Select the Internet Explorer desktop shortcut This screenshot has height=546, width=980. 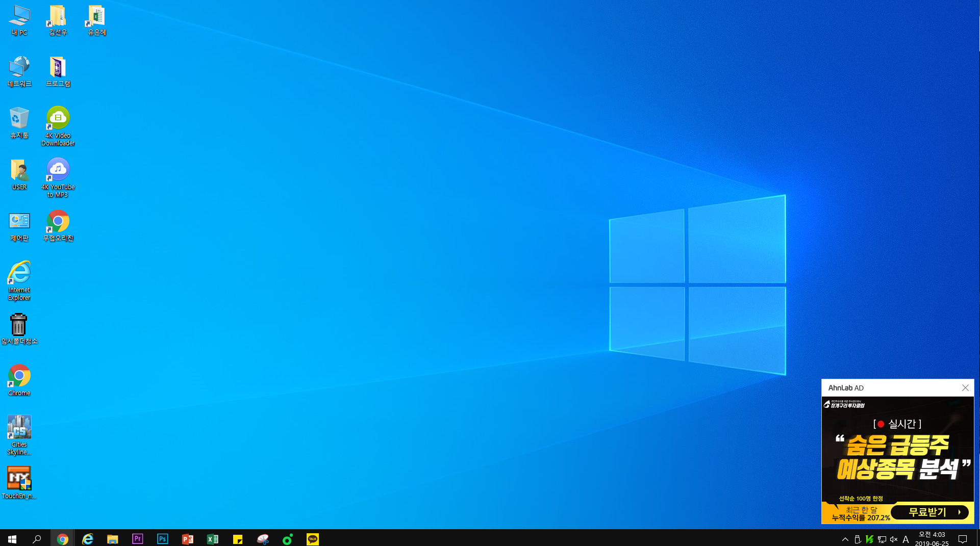[x=19, y=281]
